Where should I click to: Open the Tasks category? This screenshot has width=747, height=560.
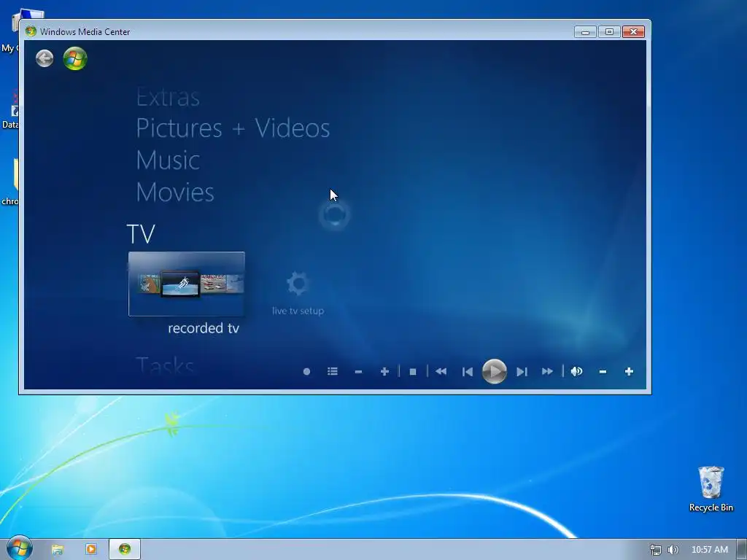point(165,366)
